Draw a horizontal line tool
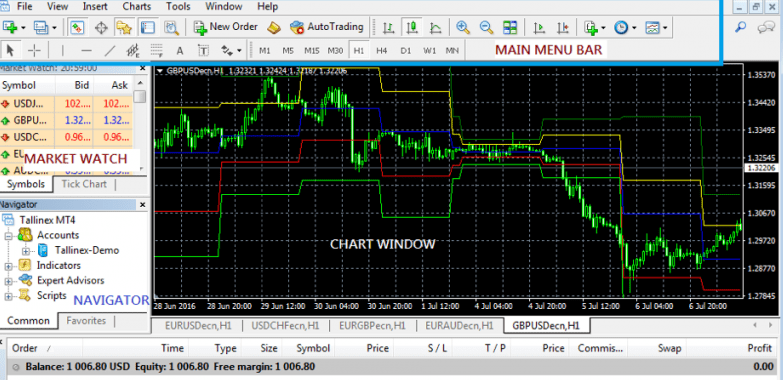 point(86,50)
